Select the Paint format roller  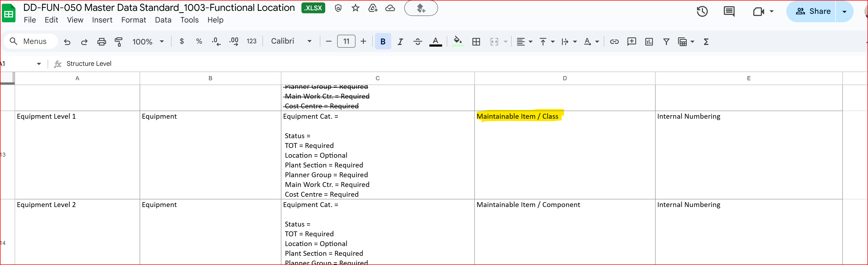pos(119,42)
